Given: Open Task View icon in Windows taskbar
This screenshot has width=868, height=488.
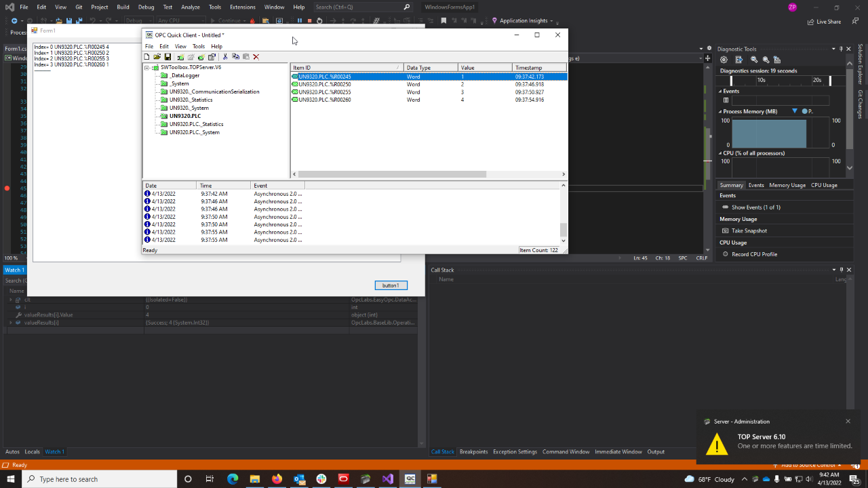Looking at the screenshot, I should 210,479.
